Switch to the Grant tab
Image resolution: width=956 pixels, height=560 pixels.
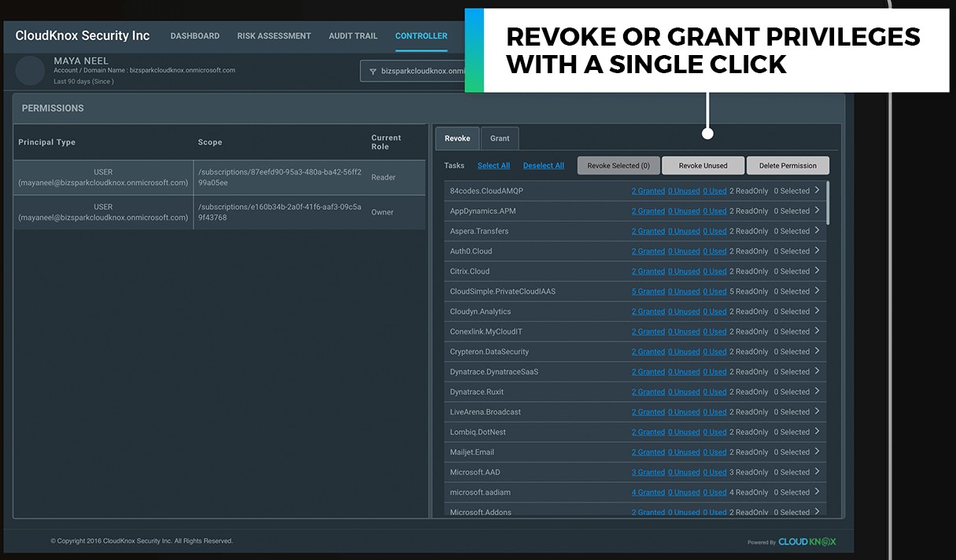500,138
